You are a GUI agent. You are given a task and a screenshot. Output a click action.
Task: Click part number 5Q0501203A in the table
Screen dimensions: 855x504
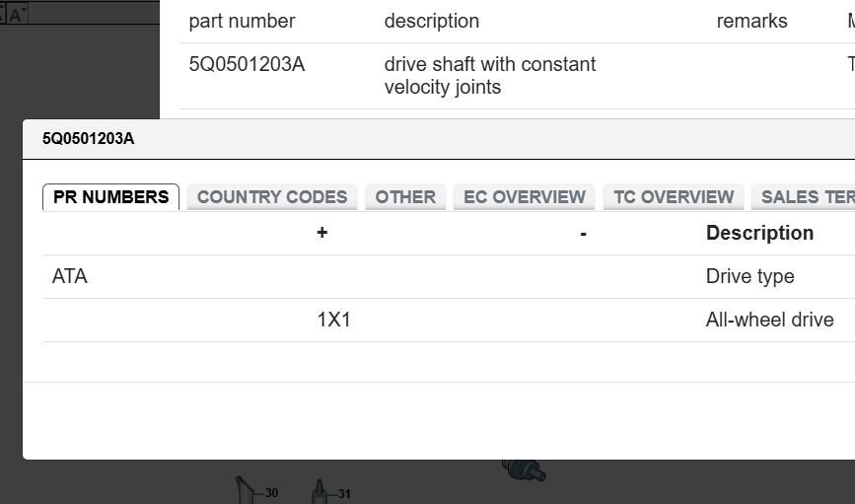(x=247, y=65)
